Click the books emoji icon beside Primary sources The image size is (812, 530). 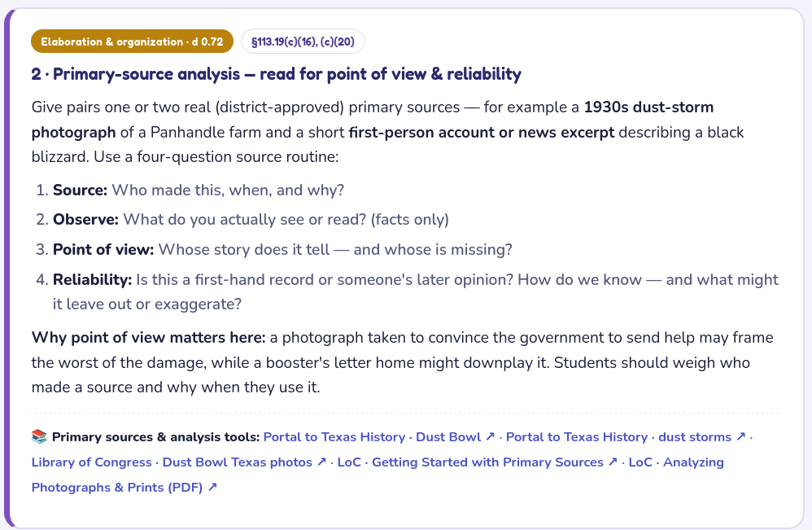pyautogui.click(x=39, y=436)
